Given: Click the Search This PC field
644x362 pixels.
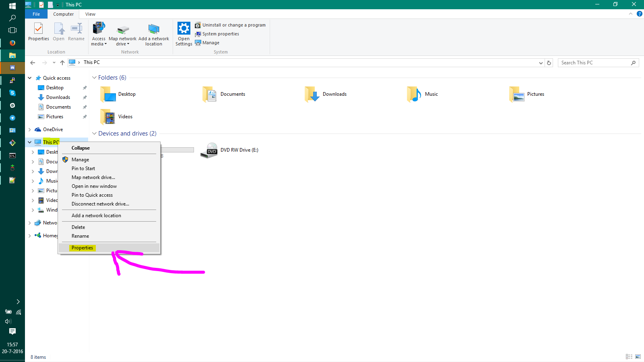Looking at the screenshot, I should point(598,63).
